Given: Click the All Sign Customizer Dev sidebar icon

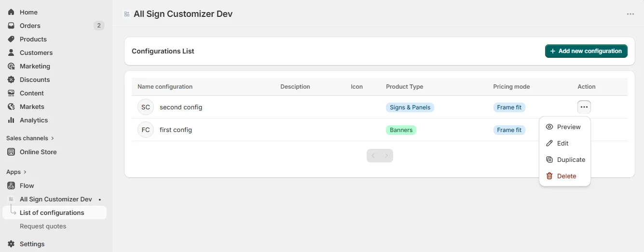Looking at the screenshot, I should click(x=11, y=199).
